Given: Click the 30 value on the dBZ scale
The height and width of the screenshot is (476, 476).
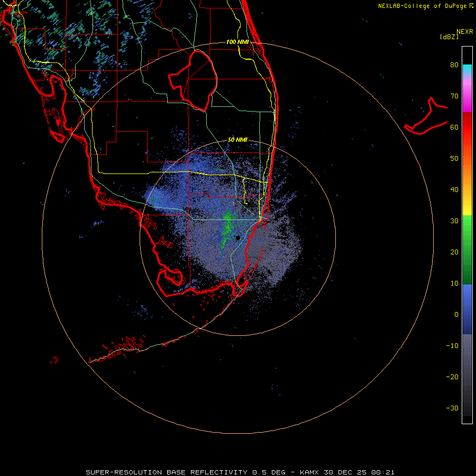Looking at the screenshot, I should (x=454, y=221).
